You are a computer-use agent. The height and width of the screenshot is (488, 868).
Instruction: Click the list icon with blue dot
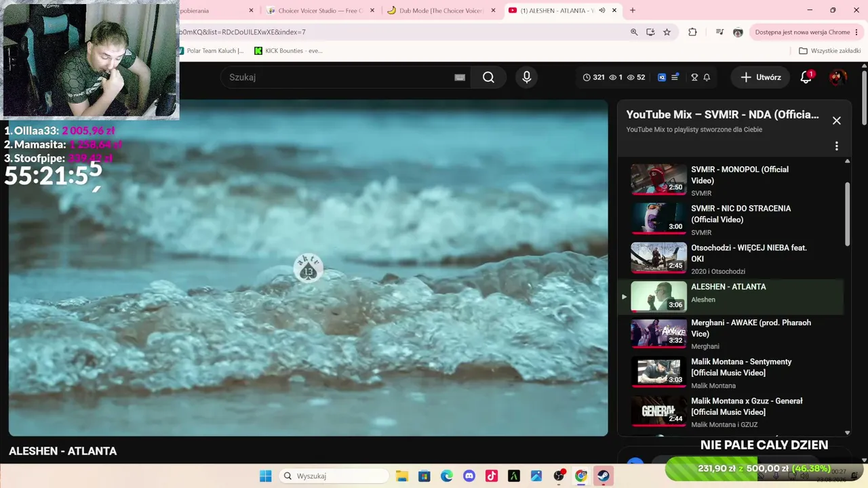coord(675,77)
